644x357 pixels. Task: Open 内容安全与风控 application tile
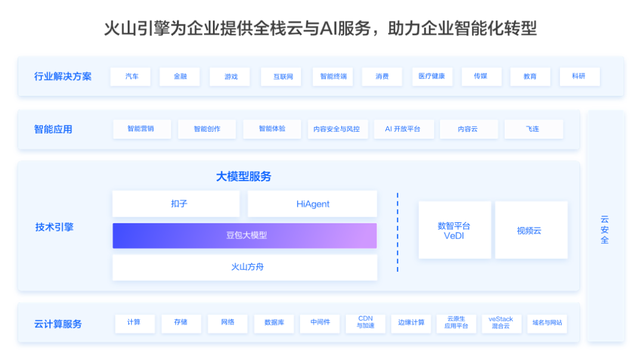(x=337, y=129)
